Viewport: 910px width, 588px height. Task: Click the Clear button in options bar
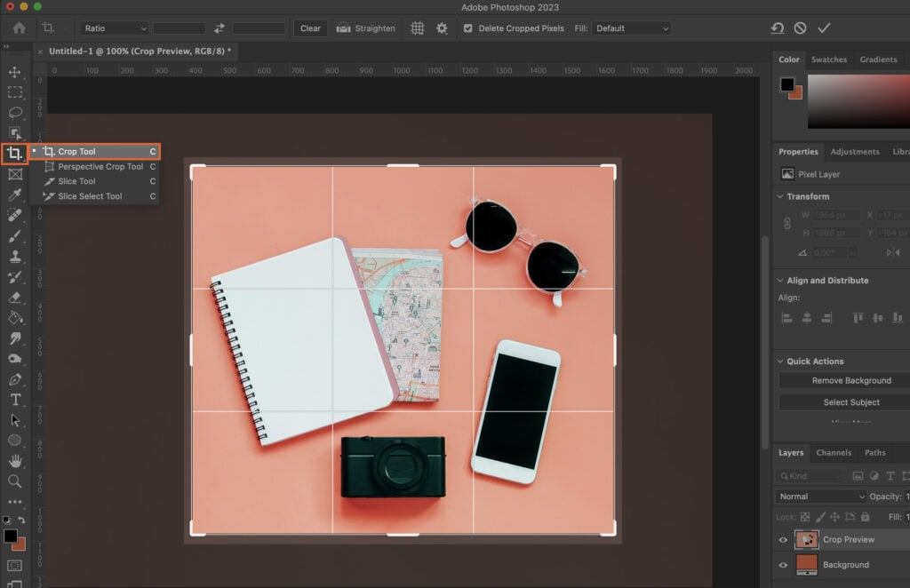click(x=309, y=28)
